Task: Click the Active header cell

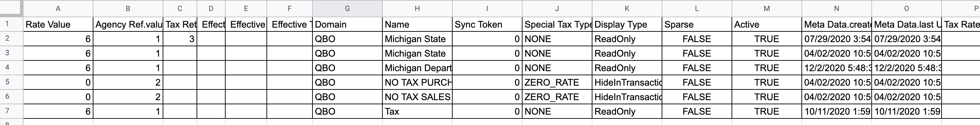Action: [766, 25]
